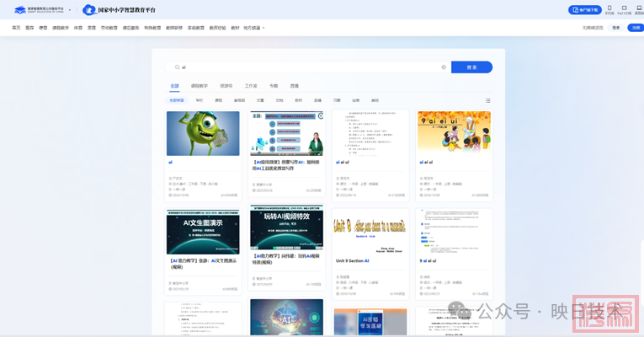This screenshot has height=337, width=644.
Task: Open the 课程教学 navigation item
Action: tap(61, 28)
